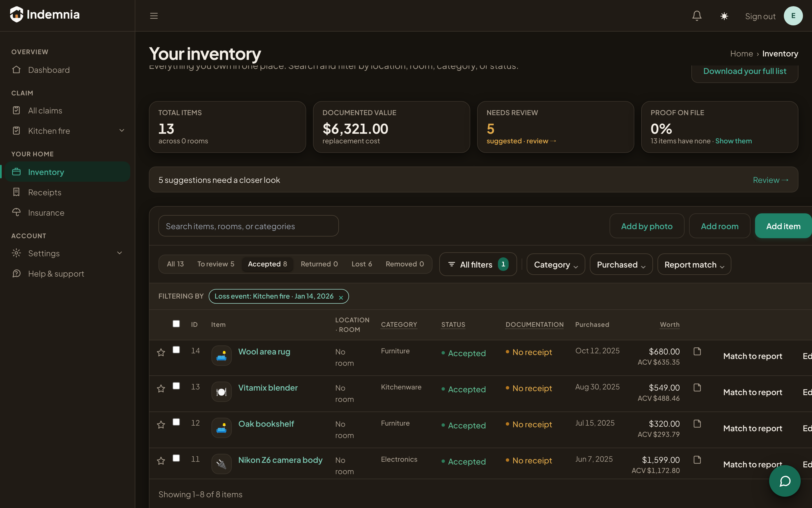Switch to the Lost tab
This screenshot has height=508, width=812.
point(362,264)
